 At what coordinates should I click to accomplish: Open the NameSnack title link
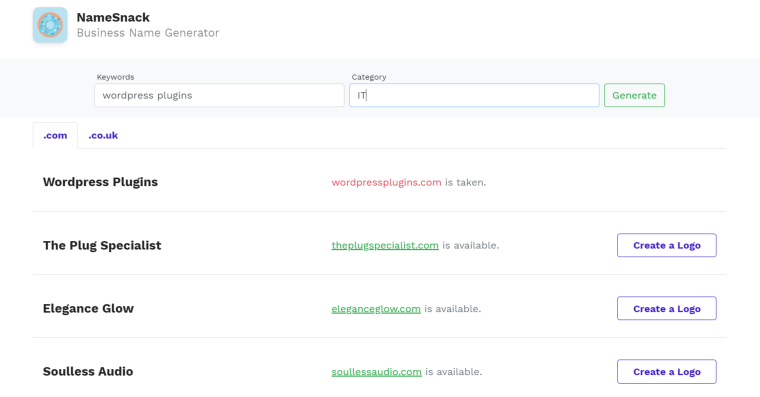click(x=113, y=17)
